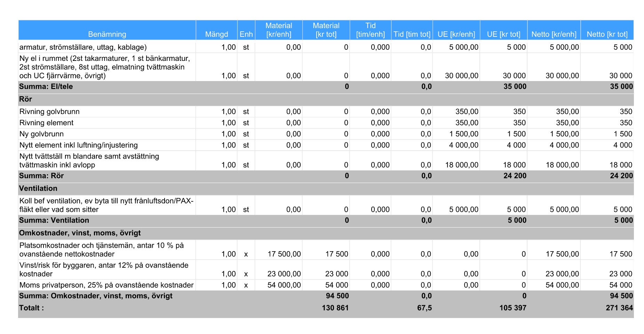Click the Totalt time value 67,5

click(x=424, y=308)
